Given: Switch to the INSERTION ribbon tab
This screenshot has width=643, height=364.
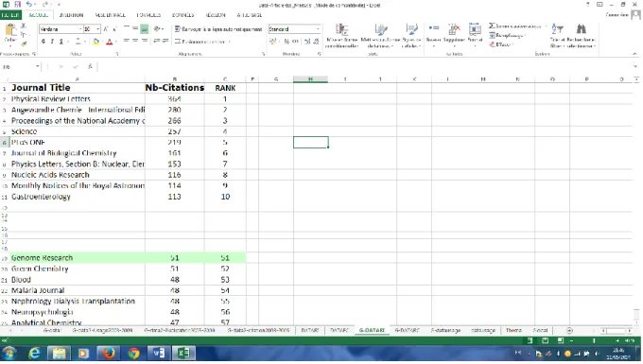Looking at the screenshot, I should pos(71,15).
